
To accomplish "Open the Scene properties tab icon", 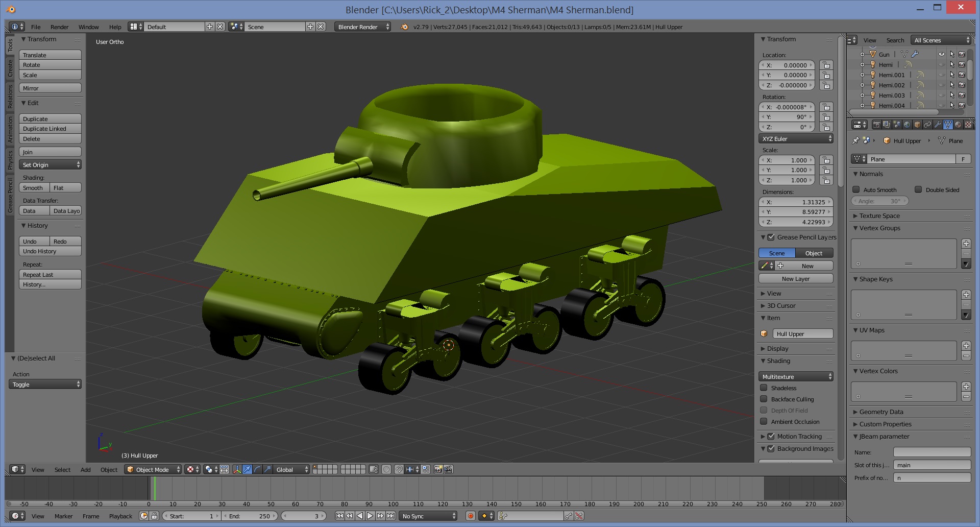I will [x=897, y=125].
